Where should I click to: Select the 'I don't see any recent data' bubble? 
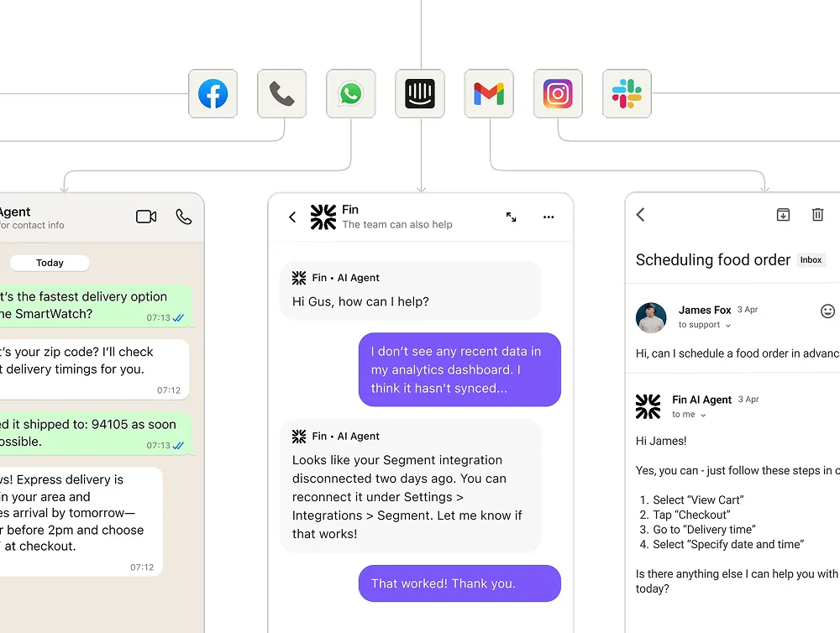click(x=459, y=369)
